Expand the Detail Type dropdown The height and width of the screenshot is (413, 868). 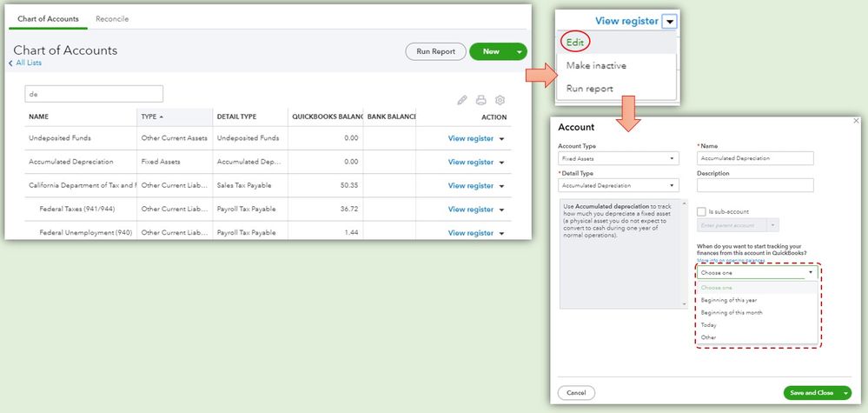(619, 185)
